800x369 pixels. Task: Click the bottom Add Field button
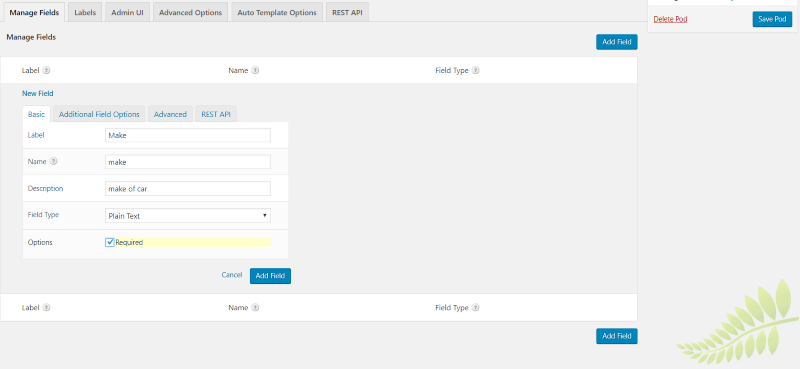pos(616,336)
